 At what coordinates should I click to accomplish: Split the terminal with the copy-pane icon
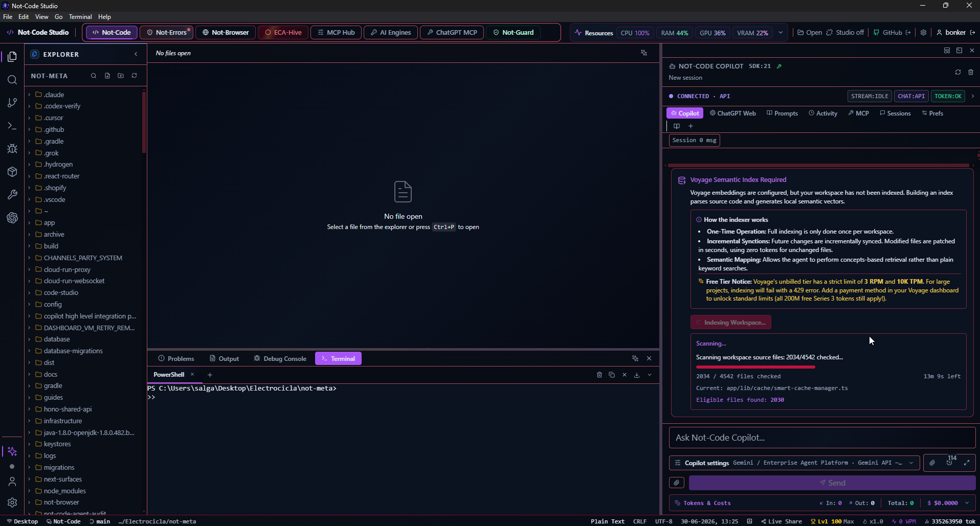click(612, 375)
